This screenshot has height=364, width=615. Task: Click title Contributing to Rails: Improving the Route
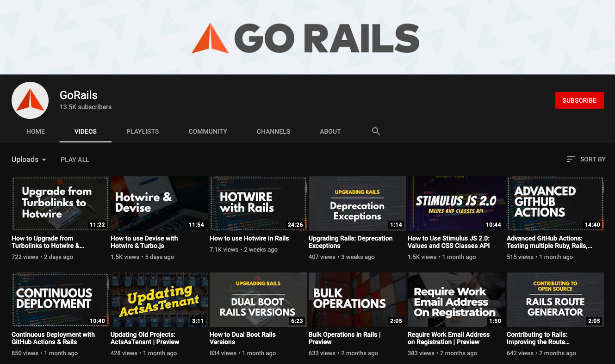click(x=538, y=338)
